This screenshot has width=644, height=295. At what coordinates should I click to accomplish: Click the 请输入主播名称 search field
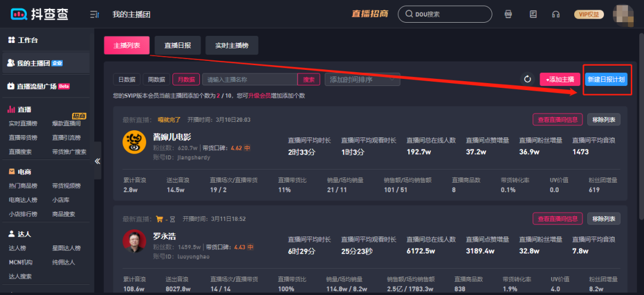pyautogui.click(x=249, y=79)
